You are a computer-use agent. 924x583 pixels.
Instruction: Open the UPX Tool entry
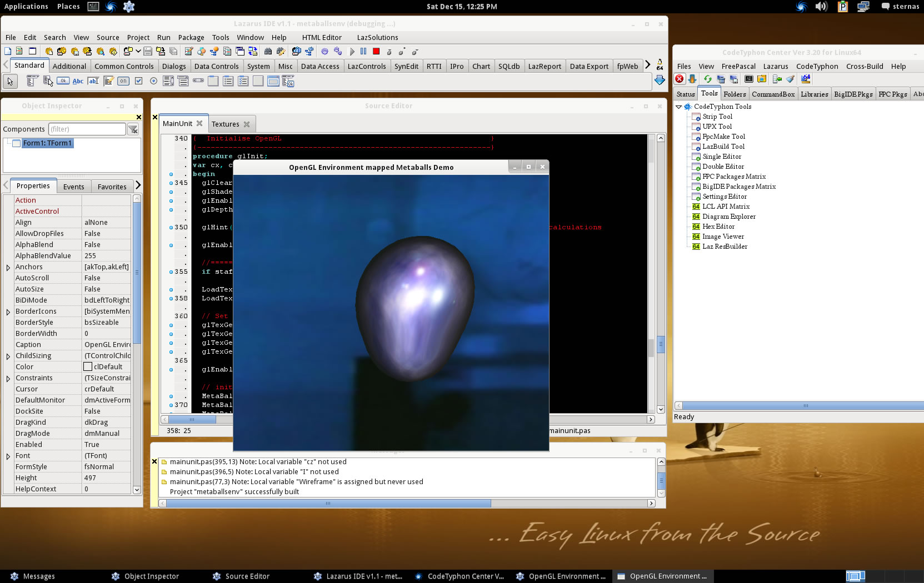pyautogui.click(x=717, y=127)
